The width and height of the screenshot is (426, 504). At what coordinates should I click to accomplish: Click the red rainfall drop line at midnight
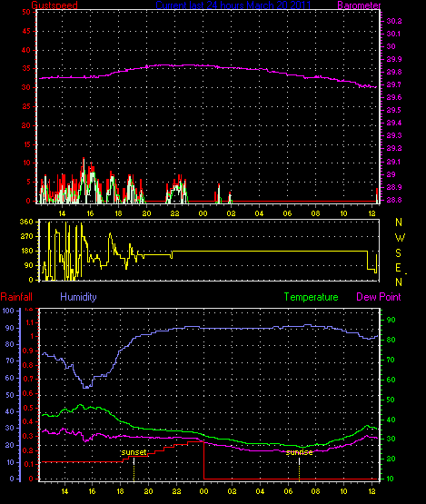[203, 460]
